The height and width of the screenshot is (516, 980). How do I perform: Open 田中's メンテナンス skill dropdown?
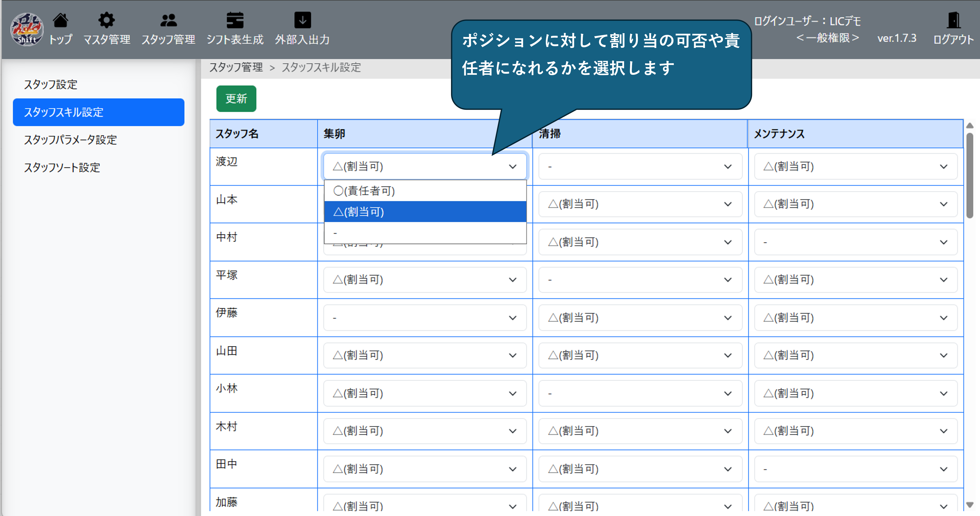click(855, 469)
